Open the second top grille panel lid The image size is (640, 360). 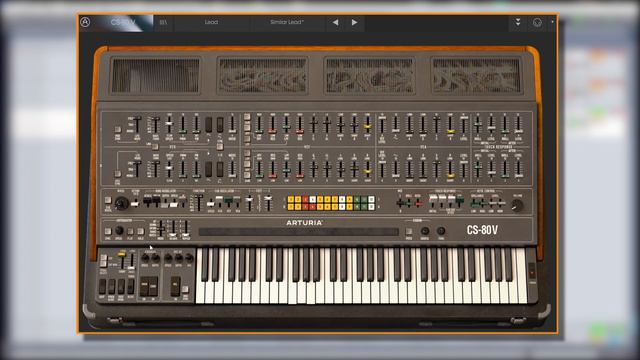click(x=262, y=76)
